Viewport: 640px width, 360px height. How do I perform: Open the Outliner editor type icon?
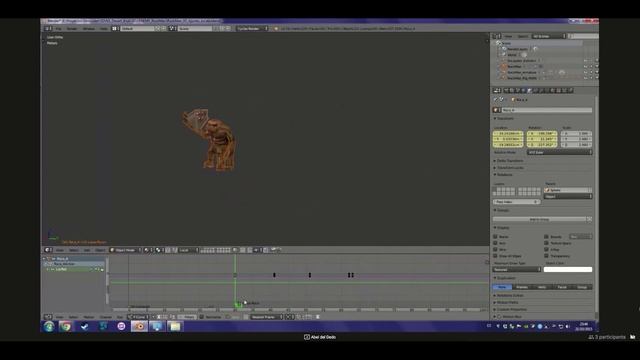(x=497, y=36)
